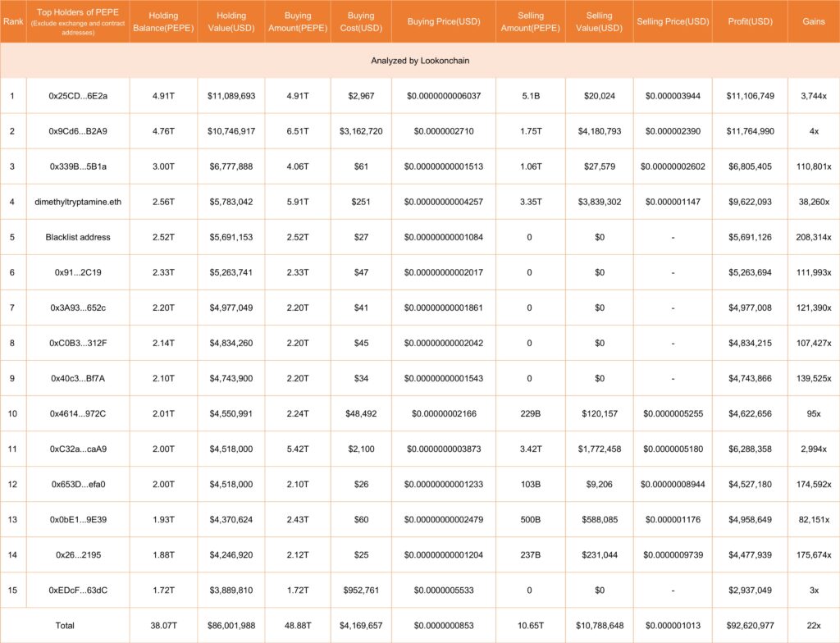Select the total profit $92,620,977 cell
840x643 pixels.
coord(750,625)
